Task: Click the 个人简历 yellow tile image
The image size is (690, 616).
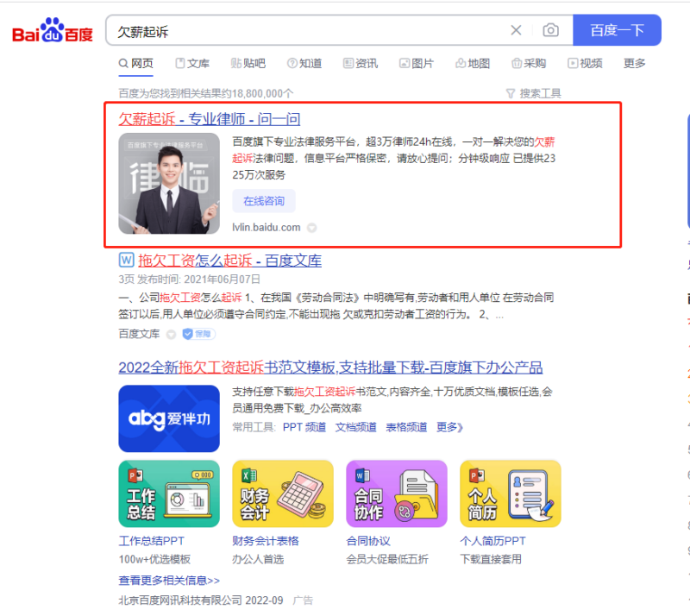Action: [511, 494]
